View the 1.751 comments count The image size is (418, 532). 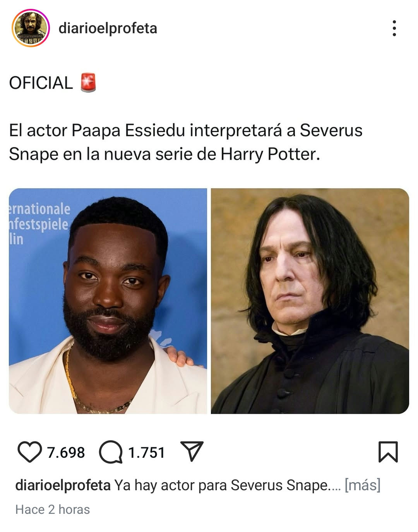[147, 452]
